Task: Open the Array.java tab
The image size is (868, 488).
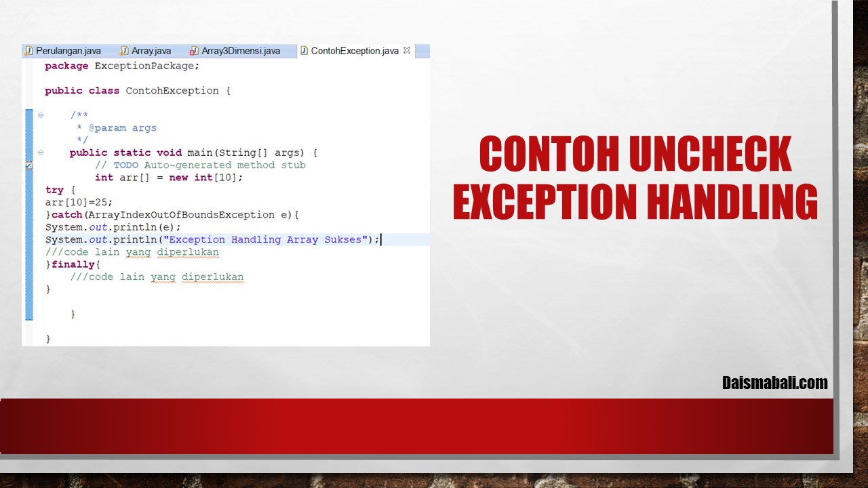Action: 151,51
